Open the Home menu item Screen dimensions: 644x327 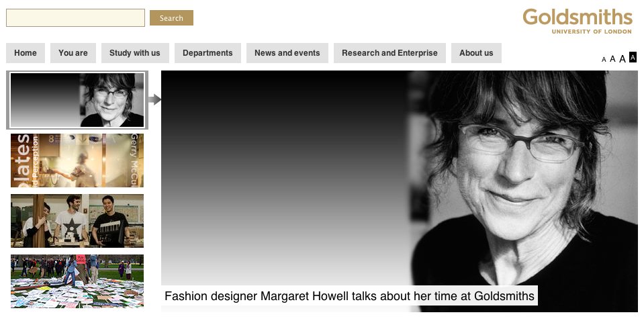point(26,53)
